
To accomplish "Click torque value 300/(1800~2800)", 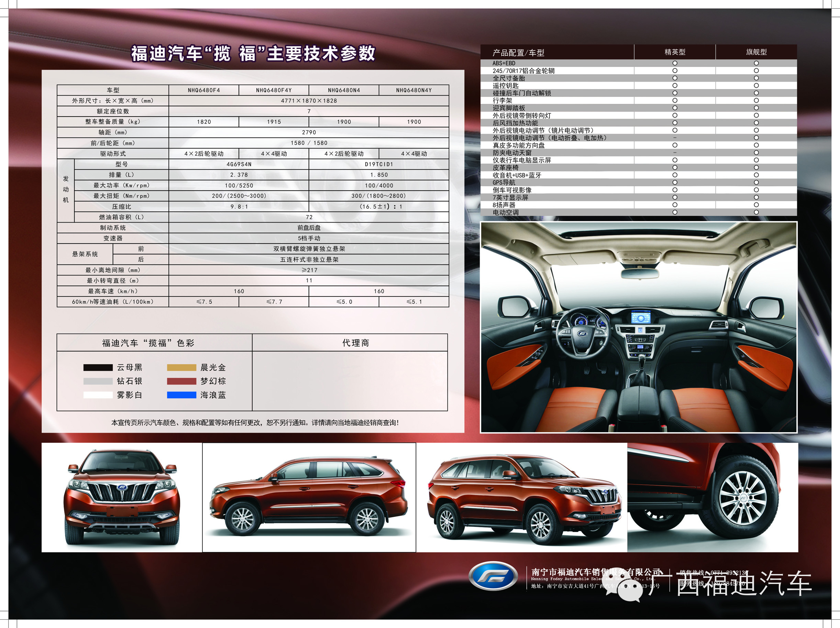I will click(379, 196).
